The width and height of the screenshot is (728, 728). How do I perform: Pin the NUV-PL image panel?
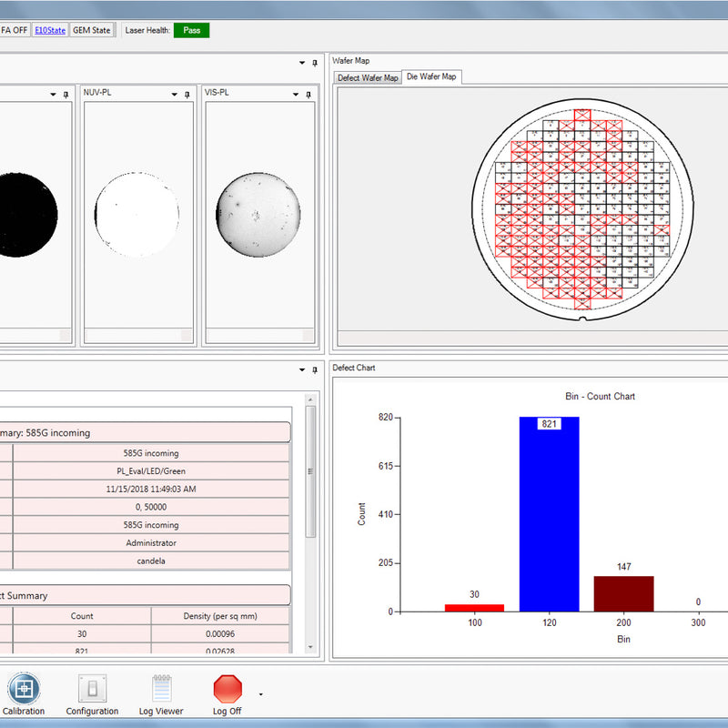(187, 94)
